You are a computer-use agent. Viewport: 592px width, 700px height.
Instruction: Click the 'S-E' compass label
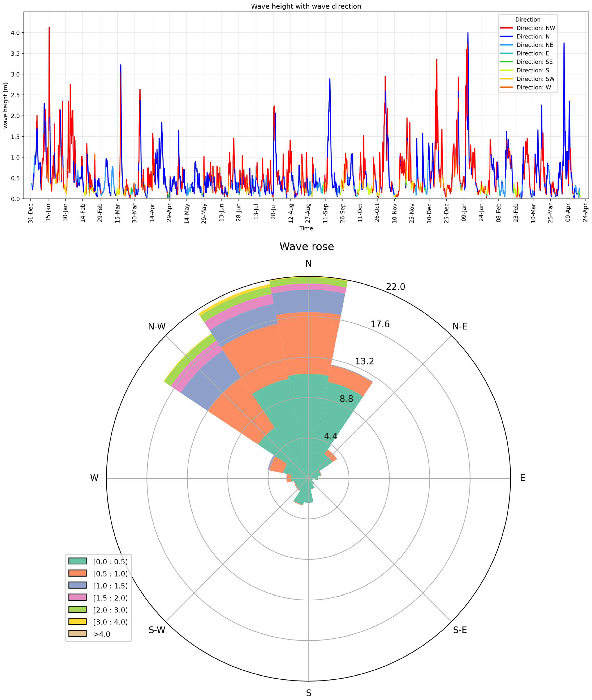[x=460, y=630]
